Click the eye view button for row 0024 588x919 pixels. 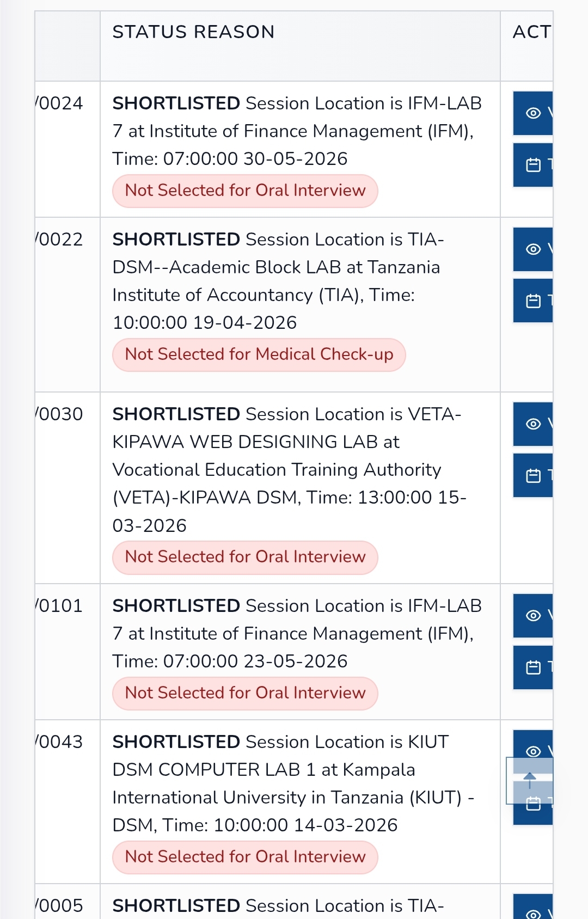(x=533, y=113)
